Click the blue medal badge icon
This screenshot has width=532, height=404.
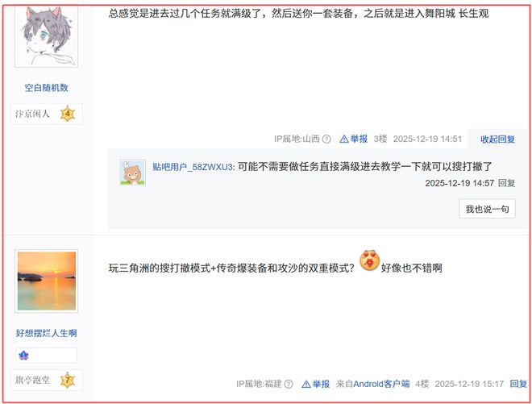(23, 356)
